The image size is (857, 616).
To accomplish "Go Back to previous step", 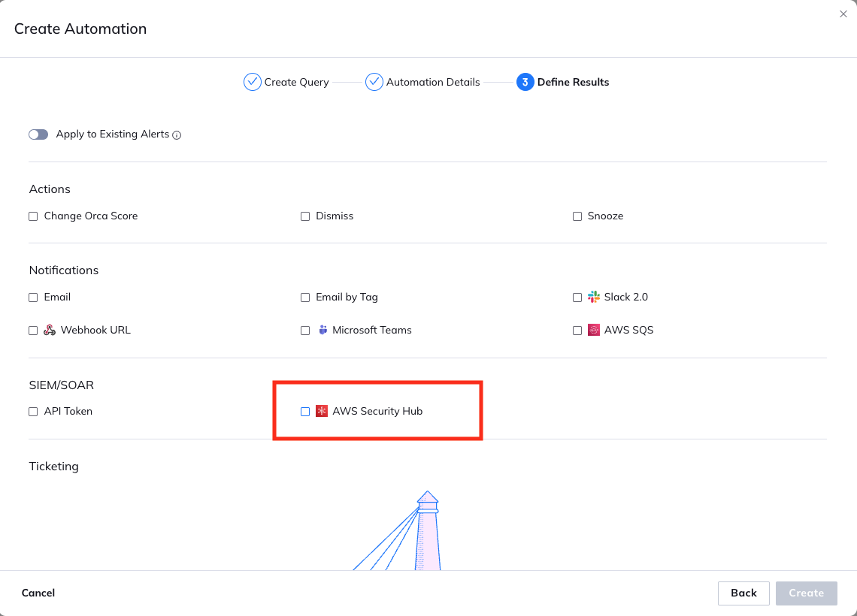I will coord(743,593).
